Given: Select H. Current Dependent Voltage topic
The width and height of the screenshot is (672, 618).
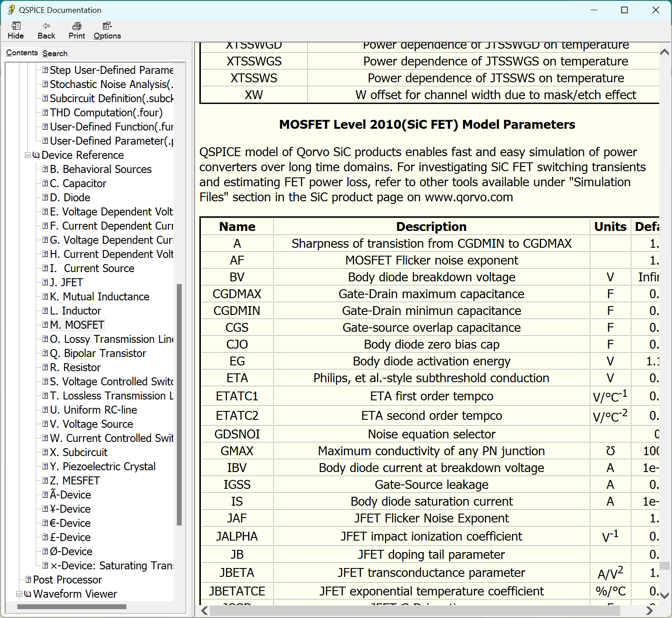Looking at the screenshot, I should 111,254.
